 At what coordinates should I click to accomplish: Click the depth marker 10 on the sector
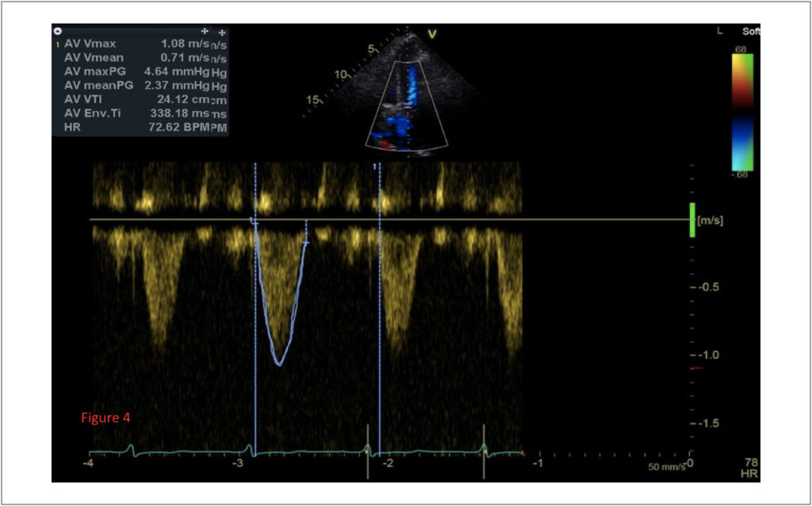point(340,74)
